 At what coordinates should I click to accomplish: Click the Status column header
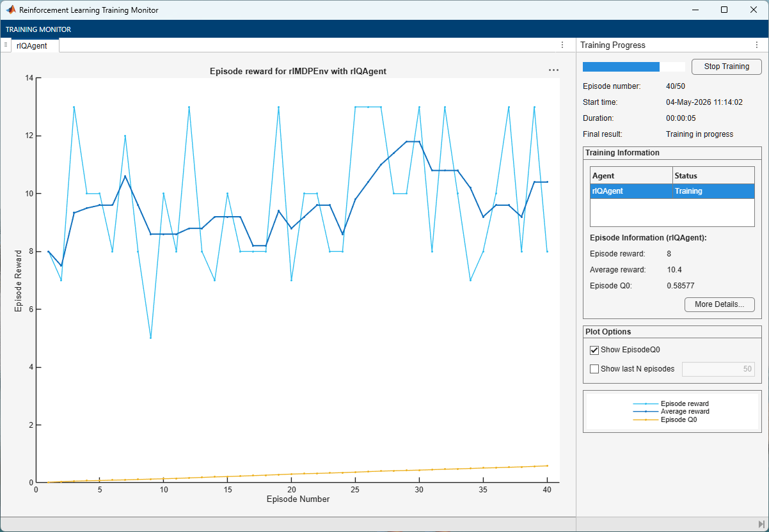(x=714, y=175)
